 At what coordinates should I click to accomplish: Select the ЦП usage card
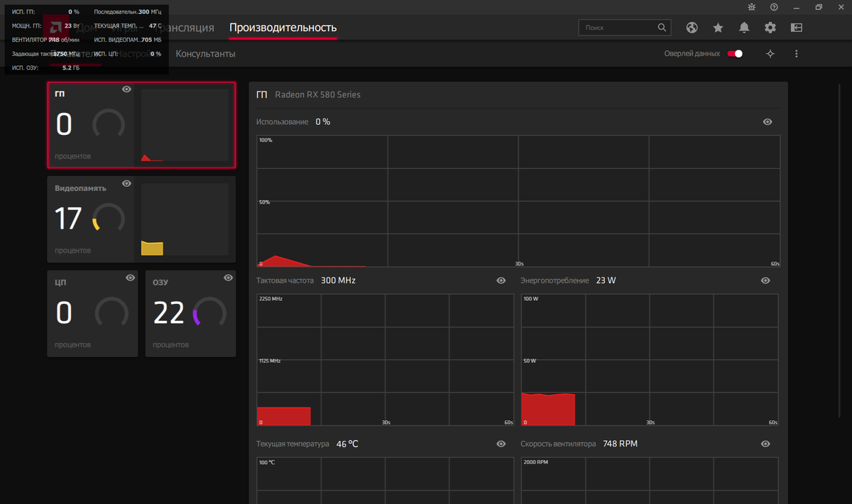coord(92,313)
